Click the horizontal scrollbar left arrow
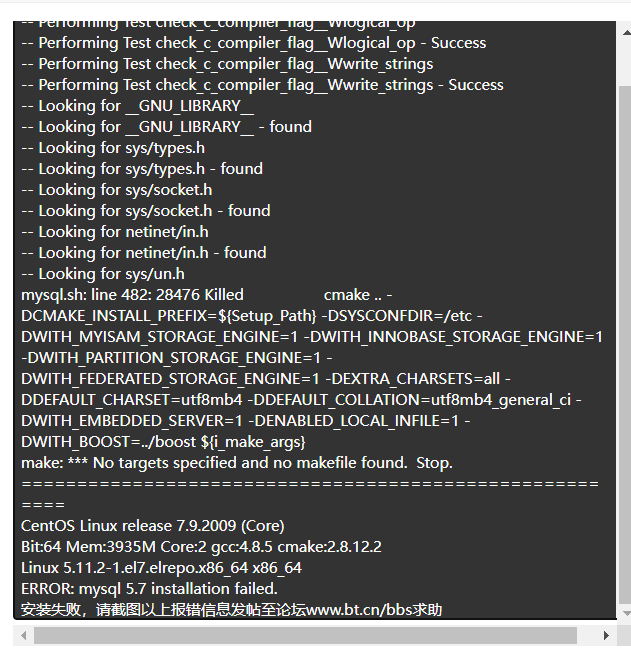Viewport: 631px width, 665px height. click(x=23, y=635)
